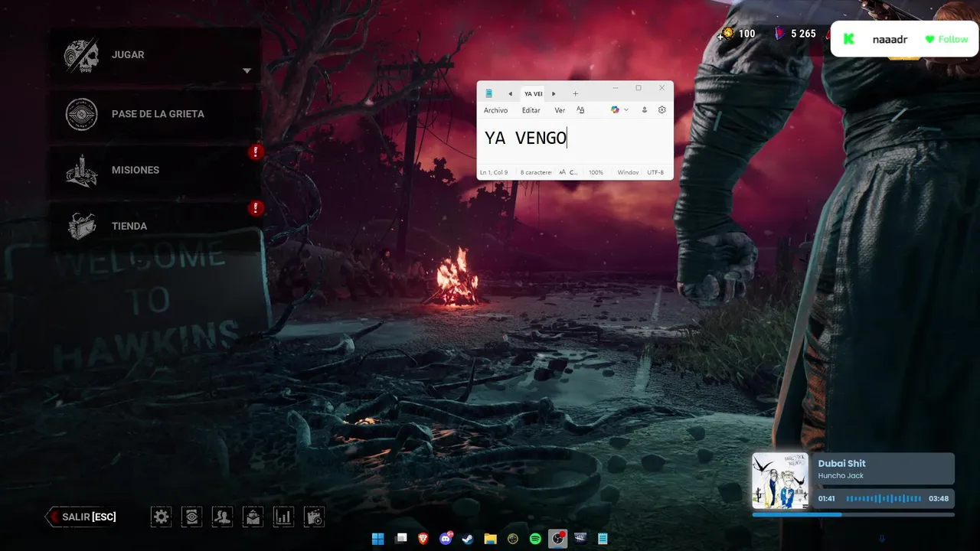Open the statistics bar chart icon
Viewport: 980px width, 551px height.
[283, 517]
